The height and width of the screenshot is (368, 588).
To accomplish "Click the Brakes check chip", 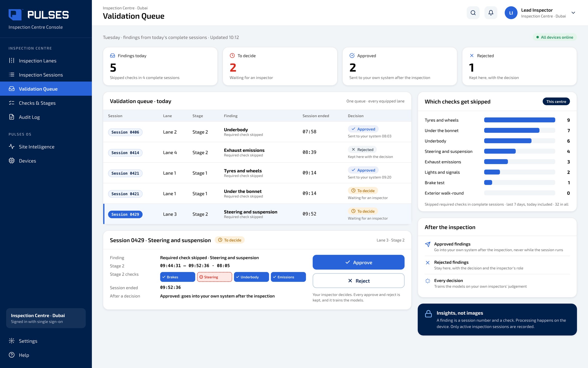I will 178,277.
